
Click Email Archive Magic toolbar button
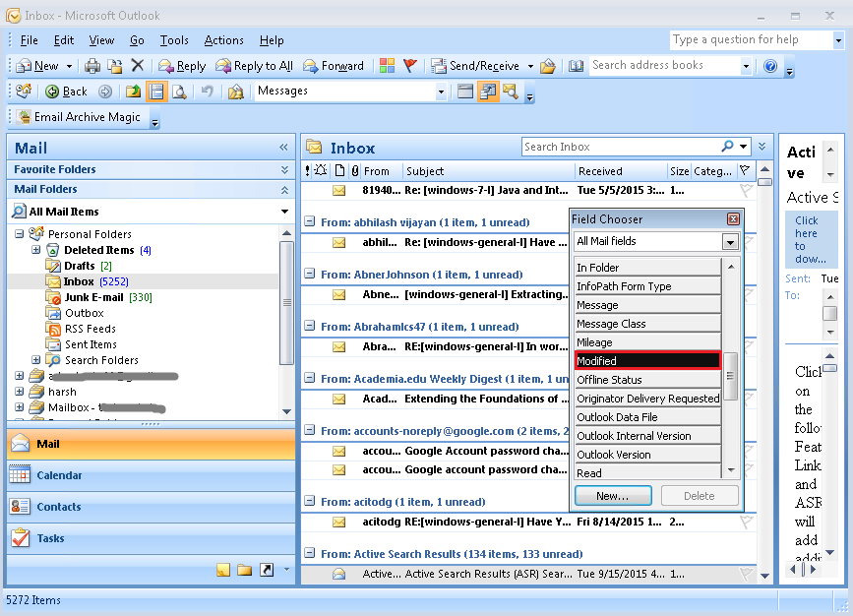[80, 117]
